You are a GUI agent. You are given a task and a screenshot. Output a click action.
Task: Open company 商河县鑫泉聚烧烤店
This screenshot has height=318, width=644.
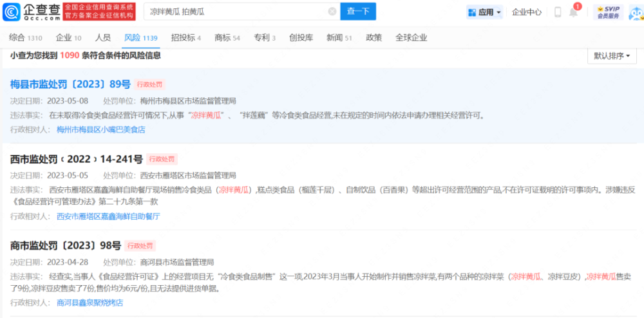pyautogui.click(x=90, y=303)
